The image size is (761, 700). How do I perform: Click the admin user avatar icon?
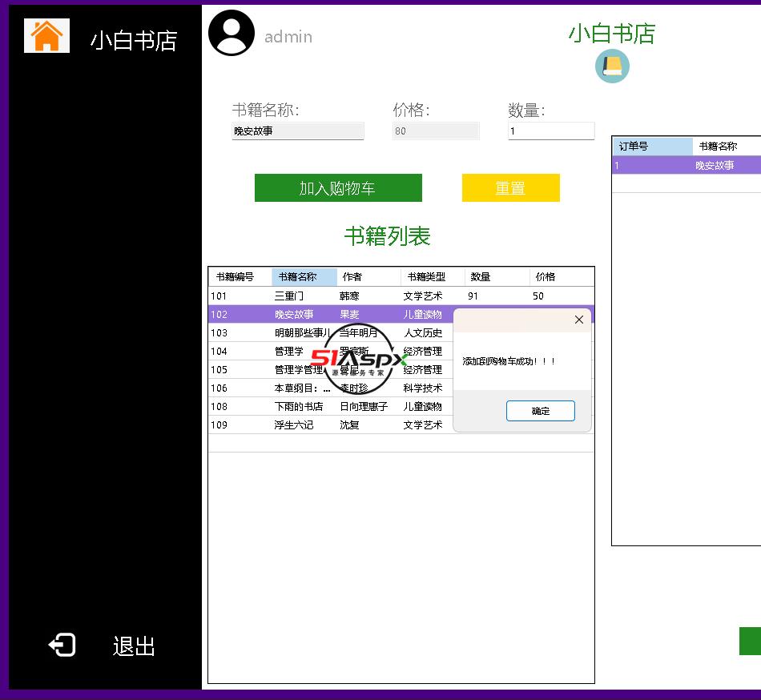(232, 34)
